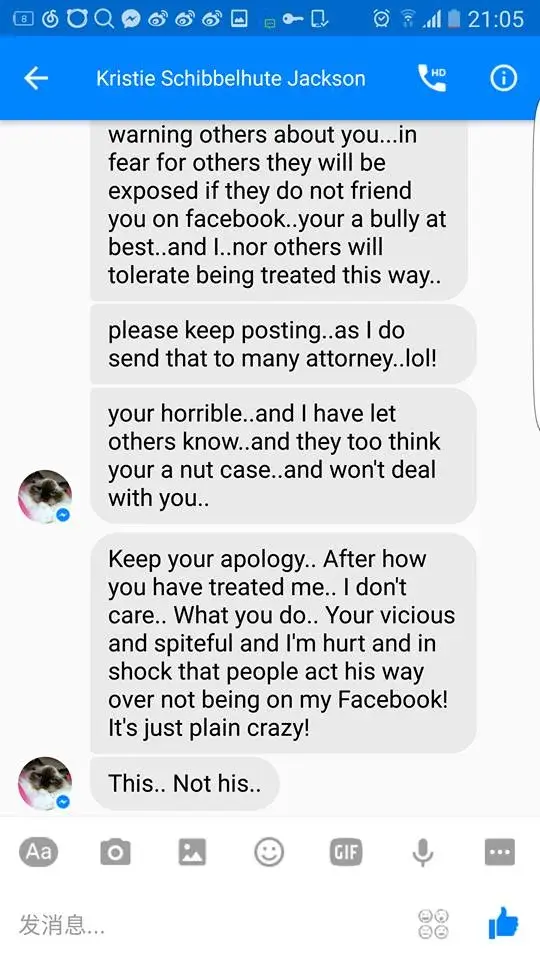Tap the Aa text keyboard icon
540x960 pixels.
[x=39, y=852]
